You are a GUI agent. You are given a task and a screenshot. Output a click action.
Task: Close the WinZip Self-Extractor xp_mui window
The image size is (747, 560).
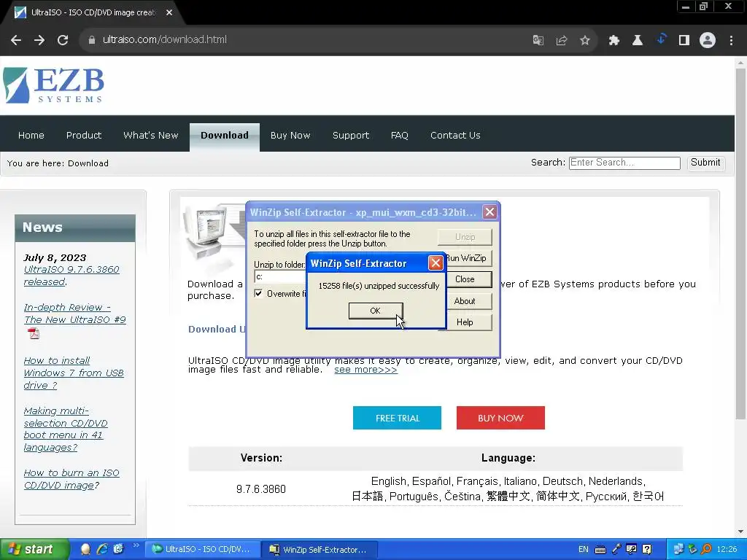[x=489, y=212]
